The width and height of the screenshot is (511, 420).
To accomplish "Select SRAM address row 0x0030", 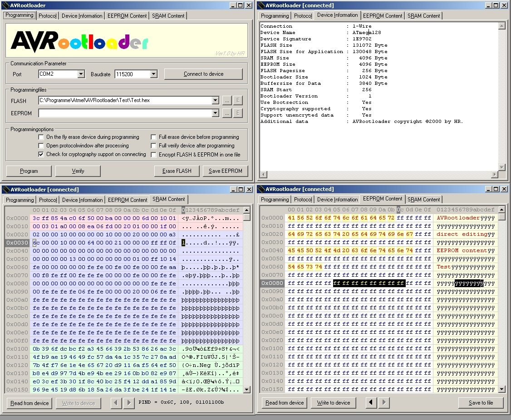I will (x=18, y=243).
